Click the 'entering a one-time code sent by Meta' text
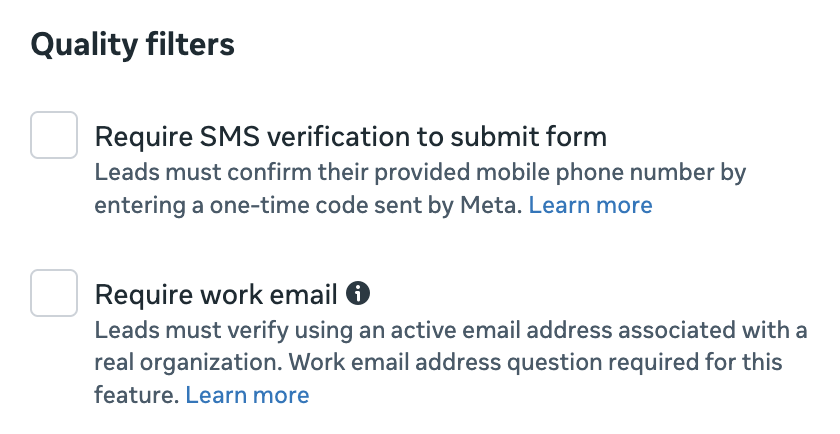The image size is (840, 434). pyautogui.click(x=308, y=205)
